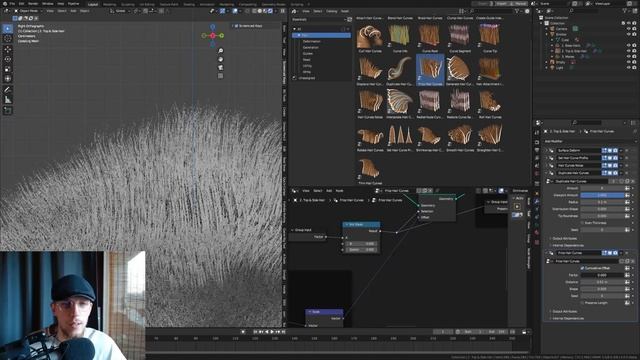Enable viewport overlays icon
Viewport: 640px width, 360px height.
point(235,11)
